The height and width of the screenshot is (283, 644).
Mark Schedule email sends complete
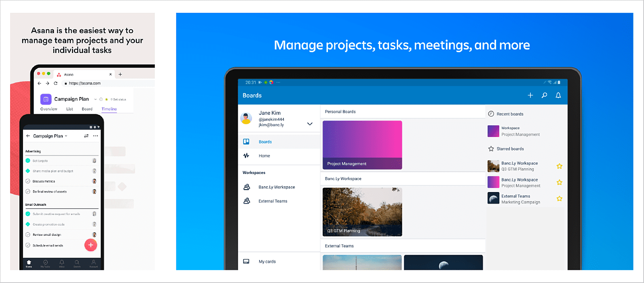[x=28, y=245]
